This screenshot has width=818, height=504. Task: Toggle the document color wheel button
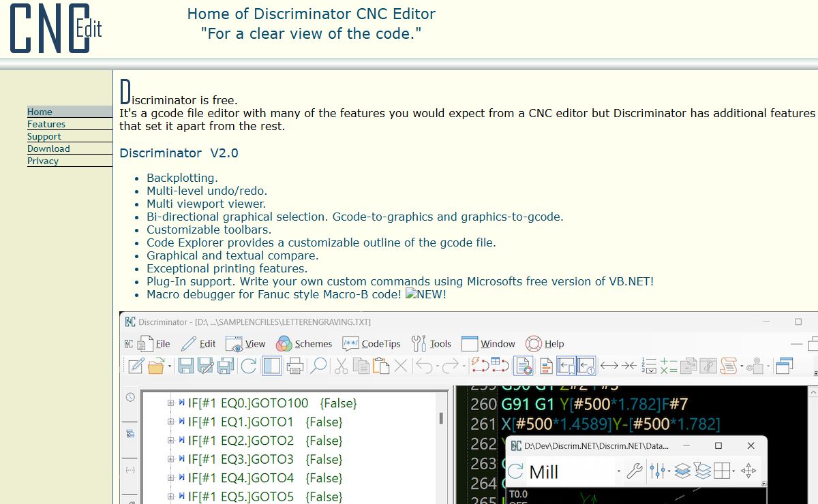click(x=524, y=366)
